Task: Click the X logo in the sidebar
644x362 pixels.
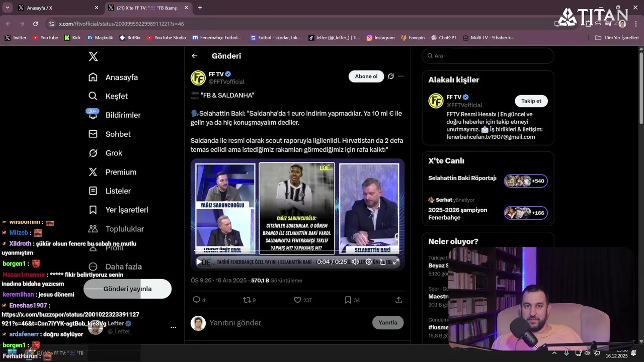Action: click(93, 56)
